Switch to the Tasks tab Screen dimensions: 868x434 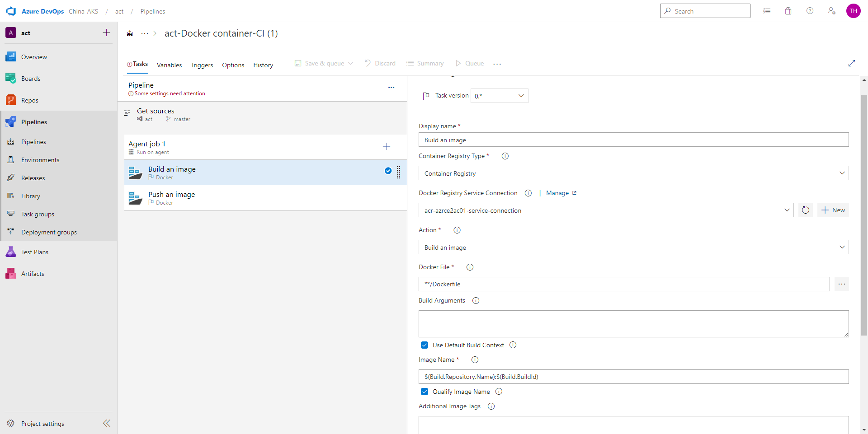pyautogui.click(x=137, y=64)
